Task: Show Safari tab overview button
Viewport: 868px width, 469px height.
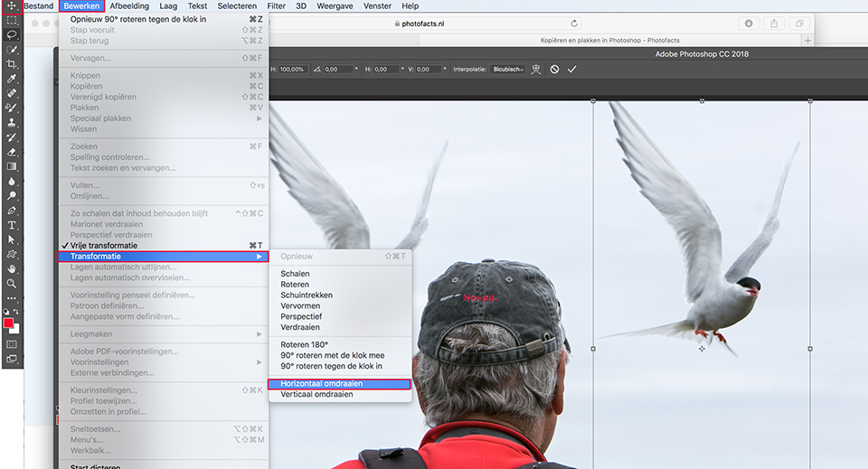Action: coord(799,23)
